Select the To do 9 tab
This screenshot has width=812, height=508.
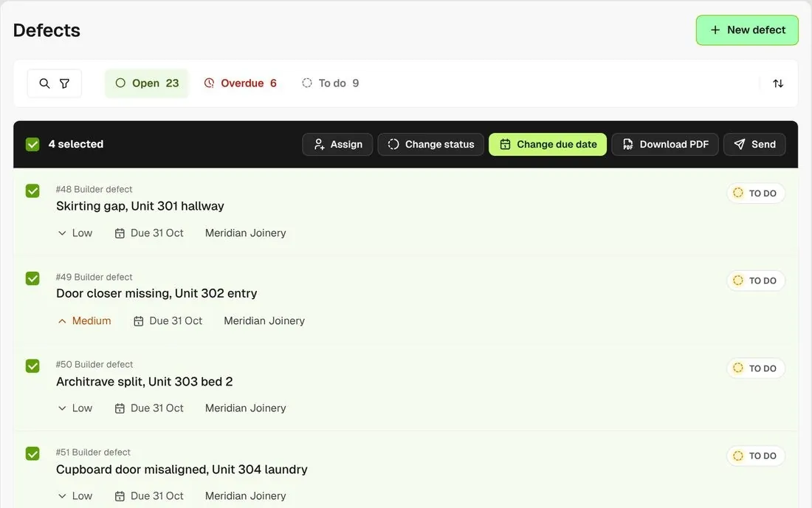331,83
